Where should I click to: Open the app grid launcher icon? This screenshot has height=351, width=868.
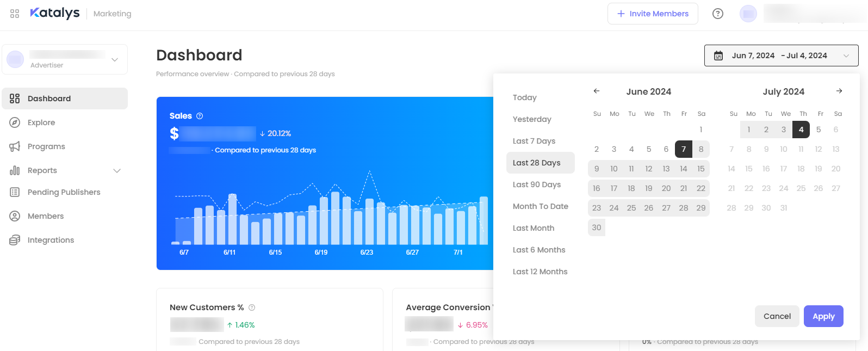click(15, 14)
